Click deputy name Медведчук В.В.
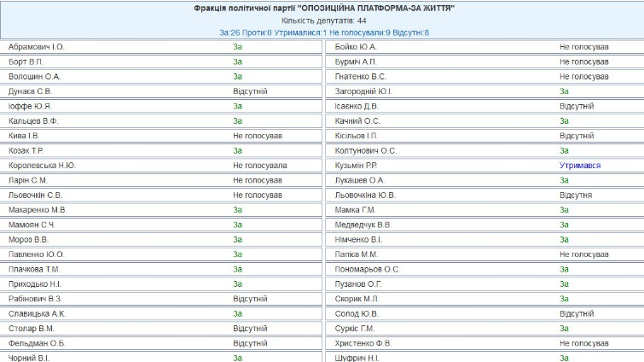 pyautogui.click(x=363, y=225)
